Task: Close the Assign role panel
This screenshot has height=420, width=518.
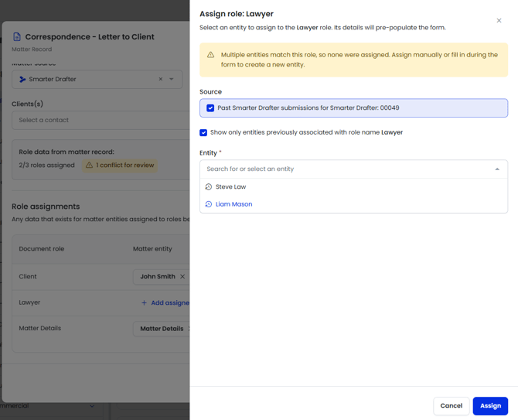Action: click(499, 20)
